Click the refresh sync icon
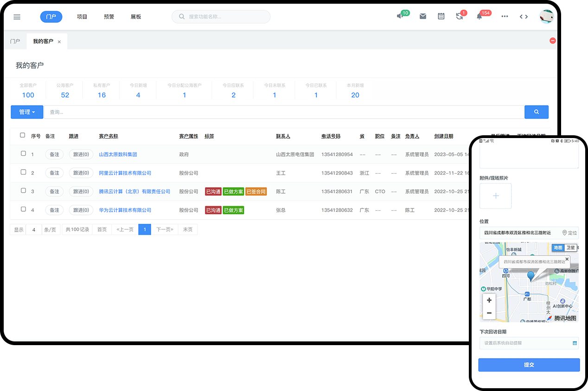This screenshot has width=588, height=391. 459,16
